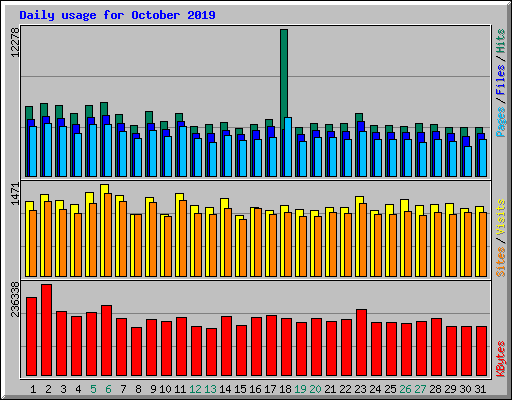Click green weekend day label 19

click(x=300, y=389)
